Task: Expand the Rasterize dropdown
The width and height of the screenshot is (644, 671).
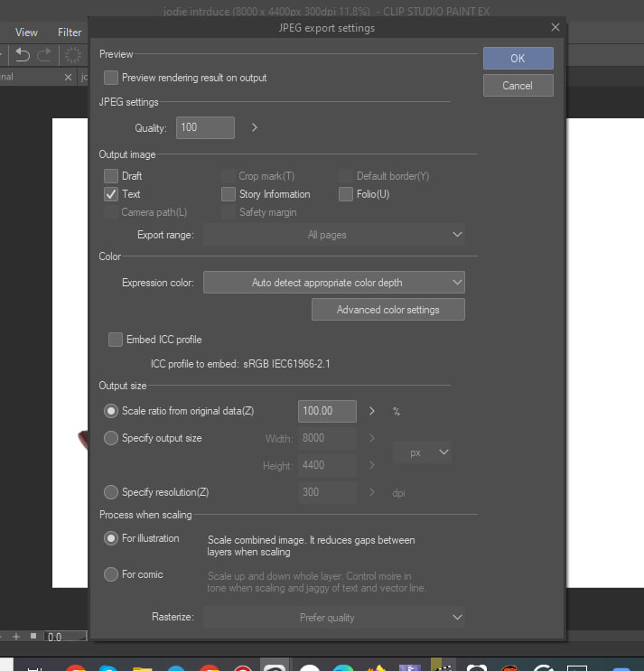Action: click(x=333, y=618)
